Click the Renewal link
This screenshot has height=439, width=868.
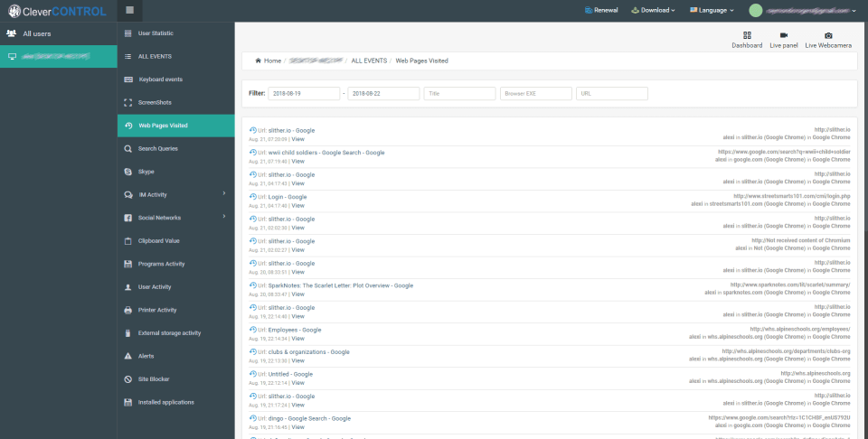coord(601,10)
